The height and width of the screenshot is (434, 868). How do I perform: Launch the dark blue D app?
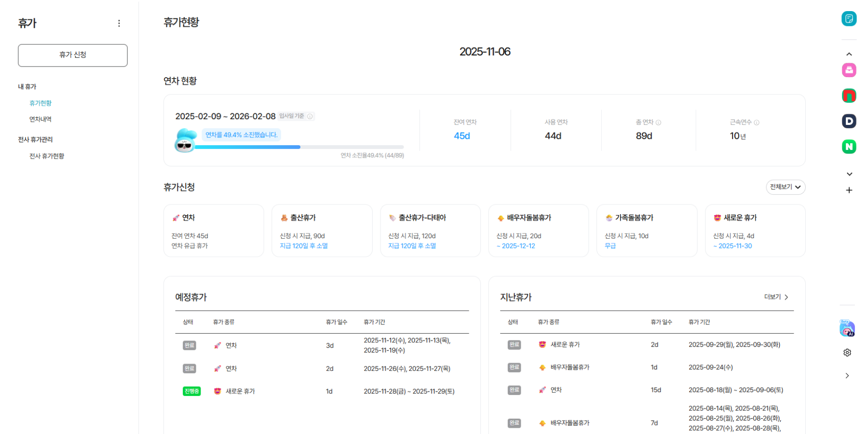(849, 121)
